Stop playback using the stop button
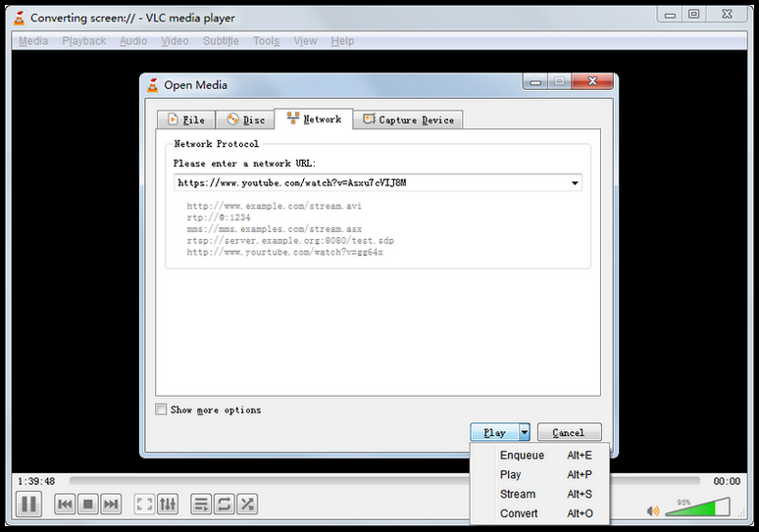The image size is (759, 532). coord(87,505)
